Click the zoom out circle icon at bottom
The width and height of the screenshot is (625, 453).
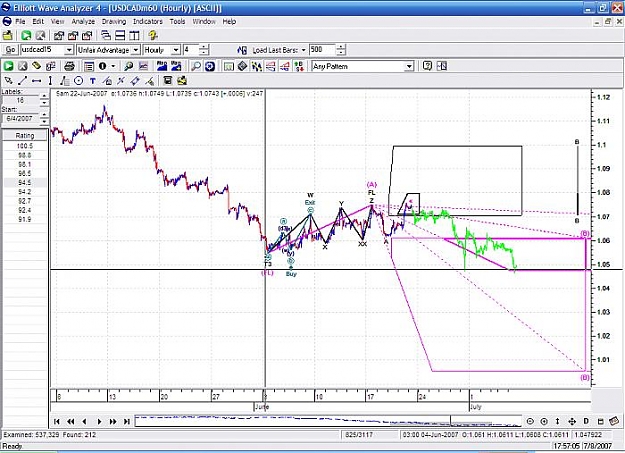(x=530, y=421)
